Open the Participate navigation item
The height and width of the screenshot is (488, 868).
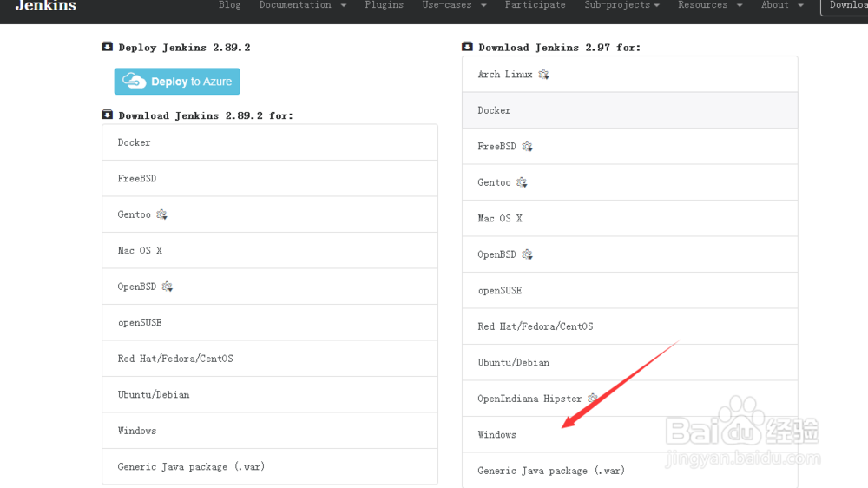click(x=535, y=5)
